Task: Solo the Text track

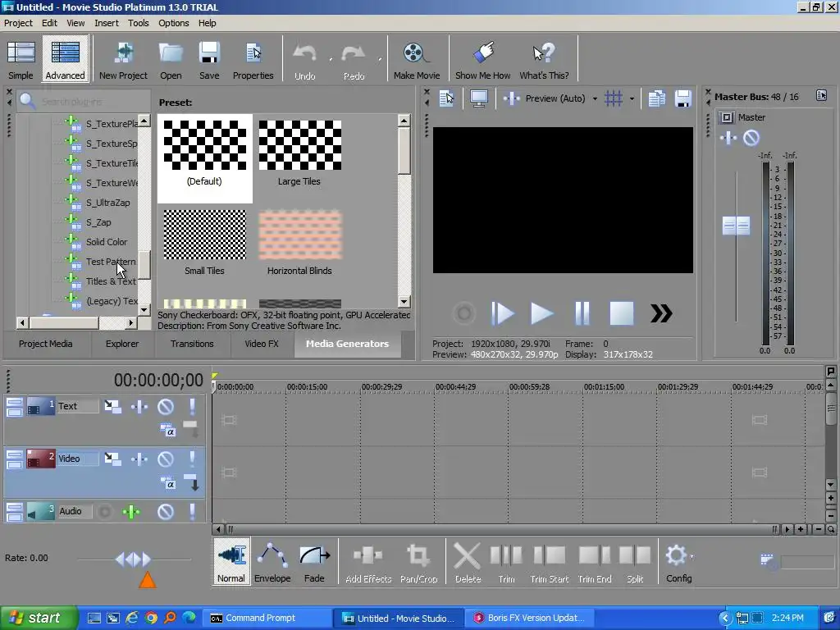Action: click(192, 407)
